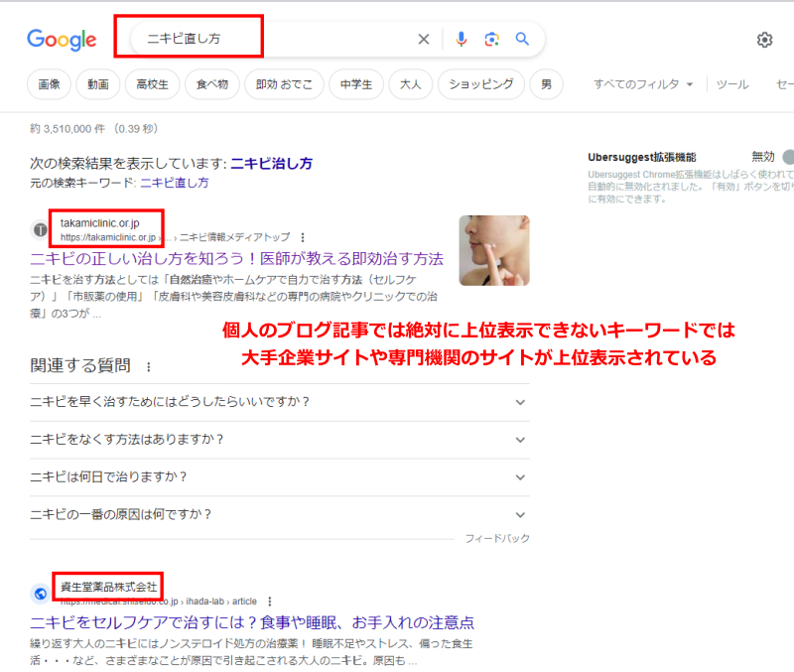Select the 高校生 filter chip
The height and width of the screenshot is (672, 794).
[153, 84]
